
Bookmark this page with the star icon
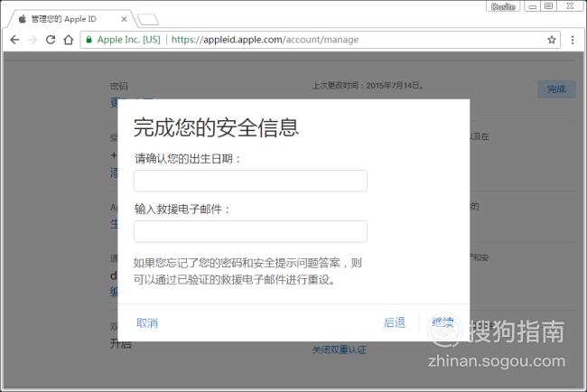point(552,40)
